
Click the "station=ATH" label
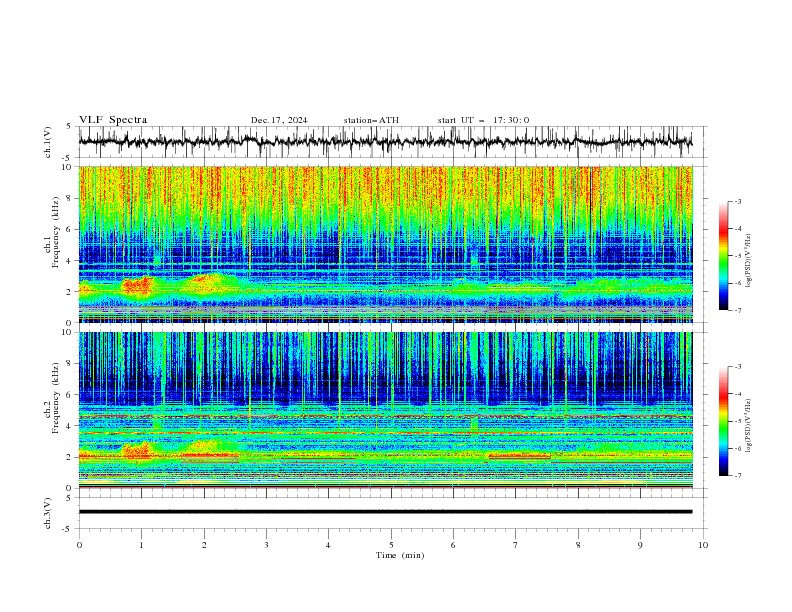(371, 120)
